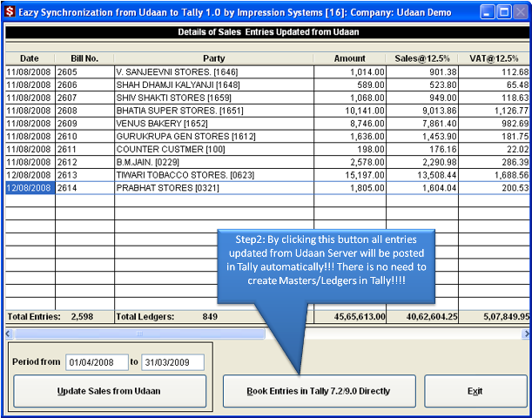Click bill number 2612 cell

84,162
